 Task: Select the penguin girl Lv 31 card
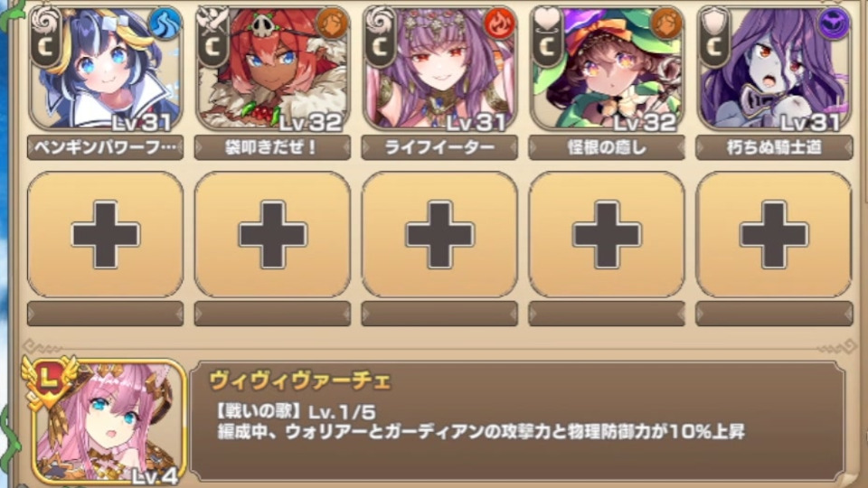click(105, 68)
